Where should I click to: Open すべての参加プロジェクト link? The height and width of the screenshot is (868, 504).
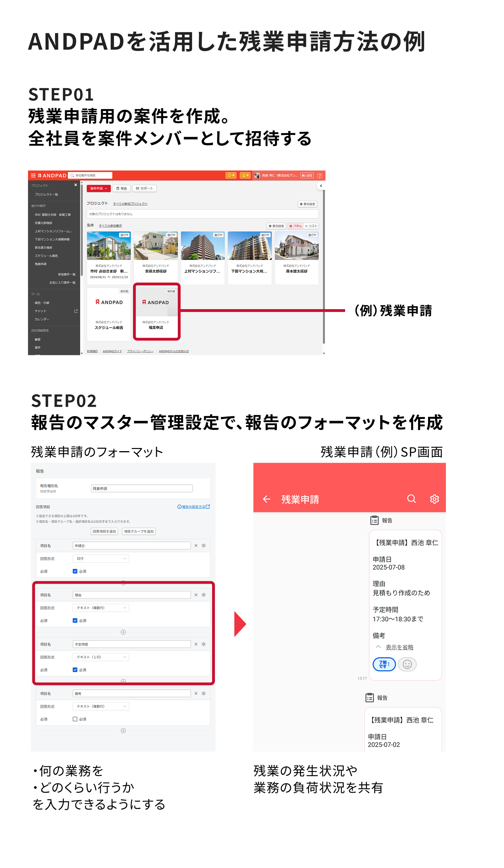tap(130, 204)
